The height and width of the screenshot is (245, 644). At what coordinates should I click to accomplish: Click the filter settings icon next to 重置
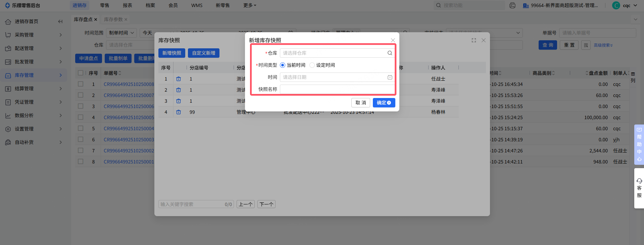click(x=586, y=45)
